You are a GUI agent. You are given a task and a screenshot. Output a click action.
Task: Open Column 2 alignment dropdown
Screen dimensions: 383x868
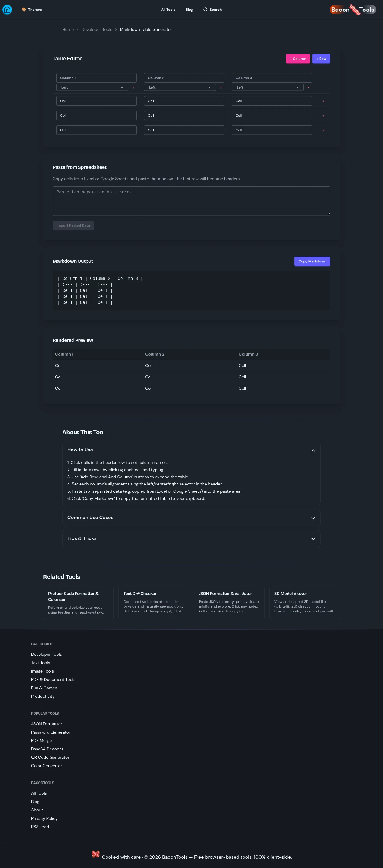[x=180, y=88]
